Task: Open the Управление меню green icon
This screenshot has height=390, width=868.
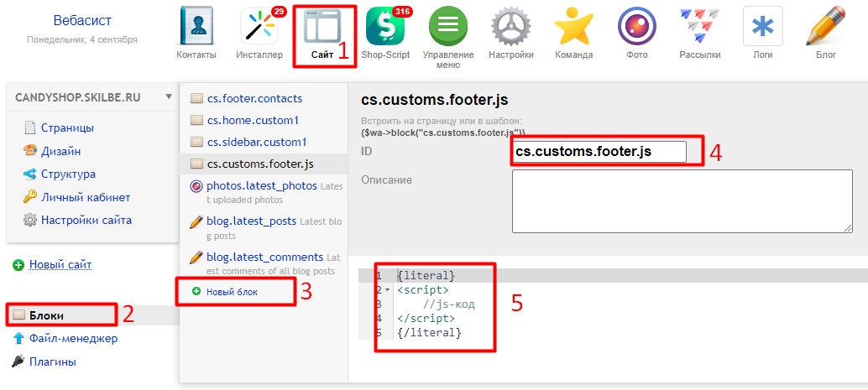Action: pyautogui.click(x=448, y=28)
